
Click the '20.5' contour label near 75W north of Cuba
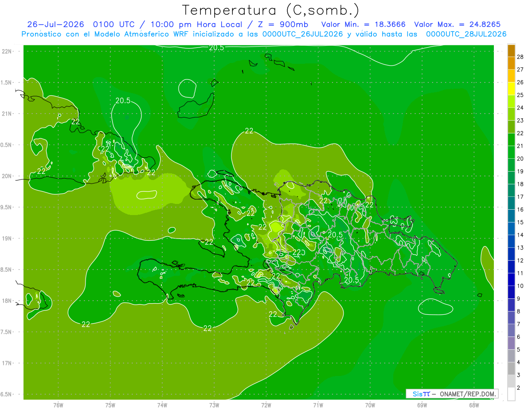point(123,101)
